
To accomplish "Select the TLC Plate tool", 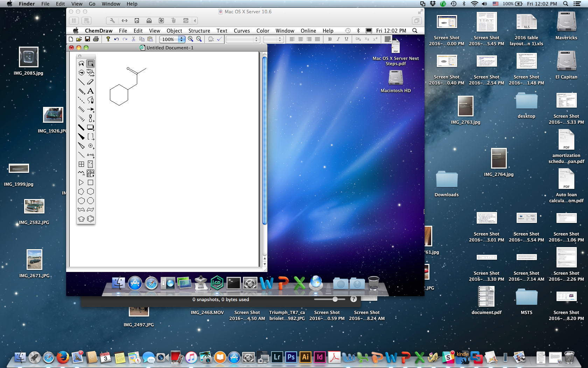I will click(91, 164).
